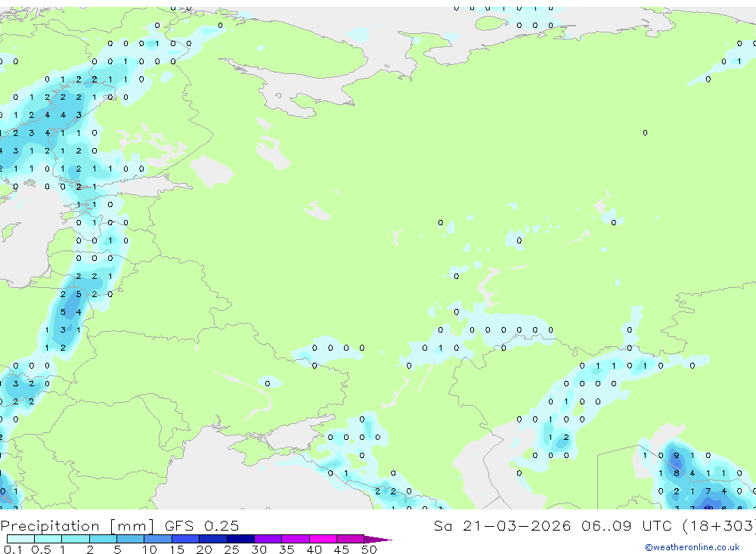This screenshot has height=554, width=756.
Task: Select the 2–5 mm legend color
Action: coord(103,539)
